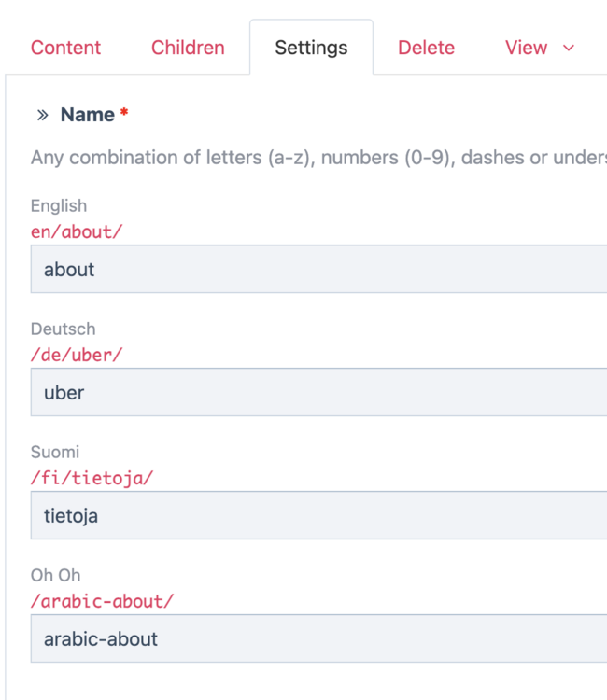
Task: Focus the arabic-about name input
Action: pos(318,639)
